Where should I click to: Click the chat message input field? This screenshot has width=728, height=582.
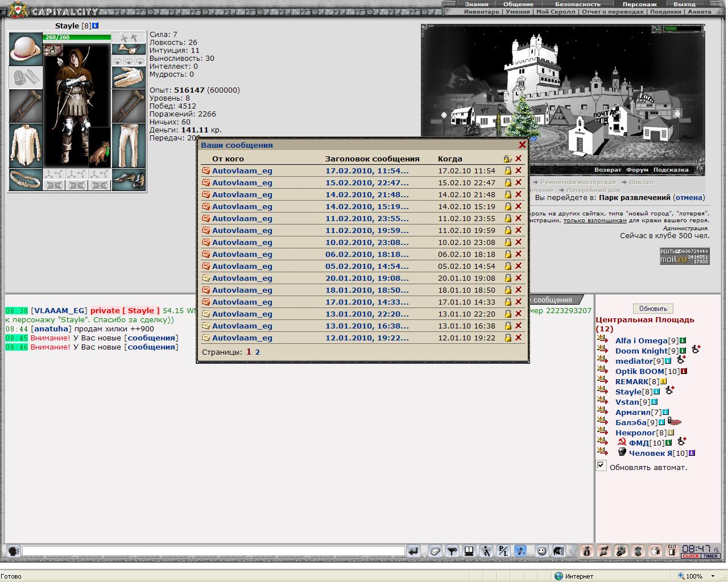coord(213,551)
